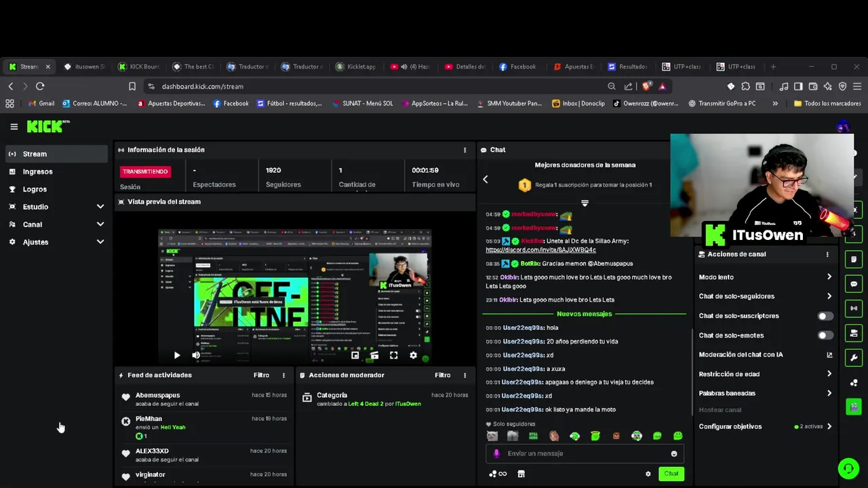The width and height of the screenshot is (868, 488).
Task: Open channel actions three-dot menu
Action: [827, 254]
